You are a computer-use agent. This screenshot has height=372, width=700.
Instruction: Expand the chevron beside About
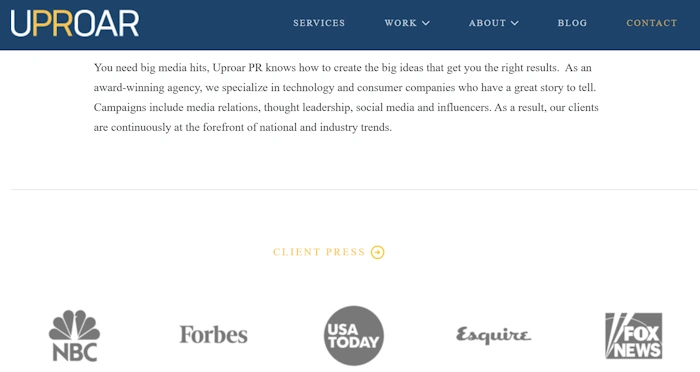(515, 23)
